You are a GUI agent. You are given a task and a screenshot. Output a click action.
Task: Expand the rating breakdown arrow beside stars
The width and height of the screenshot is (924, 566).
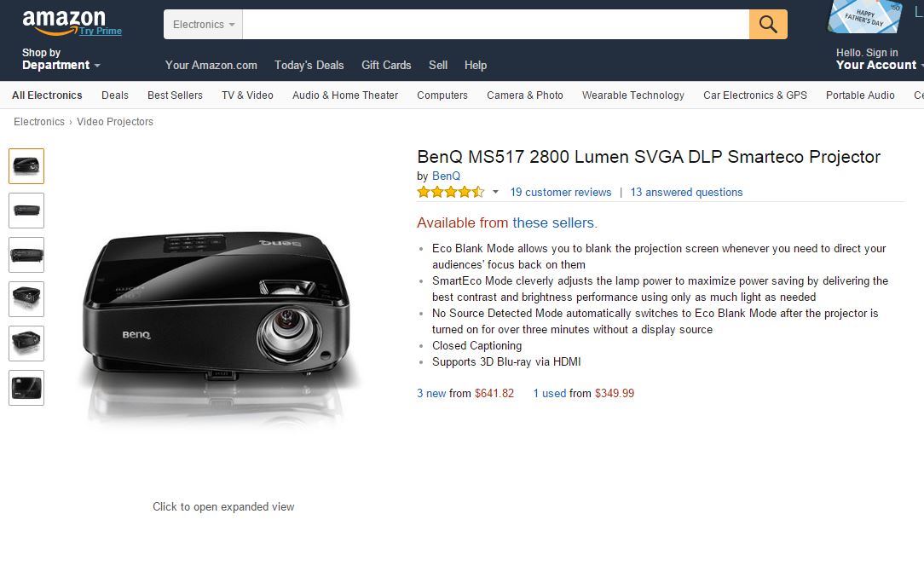pos(495,192)
